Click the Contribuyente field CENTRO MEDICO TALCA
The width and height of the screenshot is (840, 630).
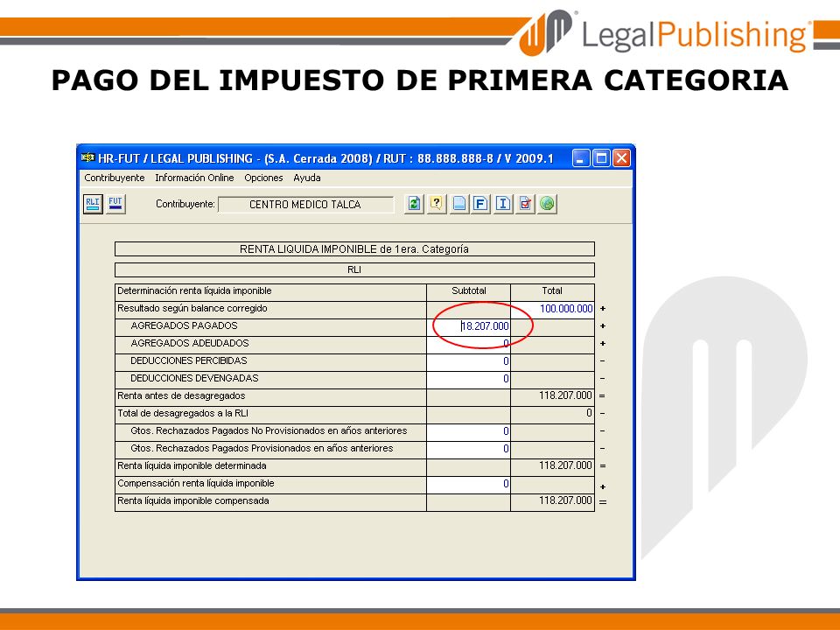point(305,205)
